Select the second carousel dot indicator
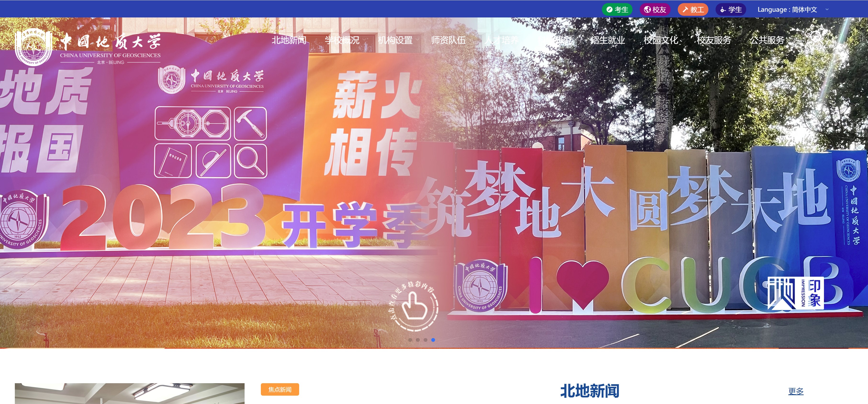 tap(418, 340)
